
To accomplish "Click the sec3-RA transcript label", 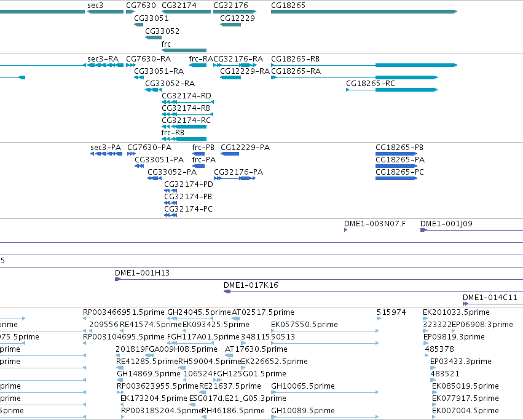I will point(103,59).
